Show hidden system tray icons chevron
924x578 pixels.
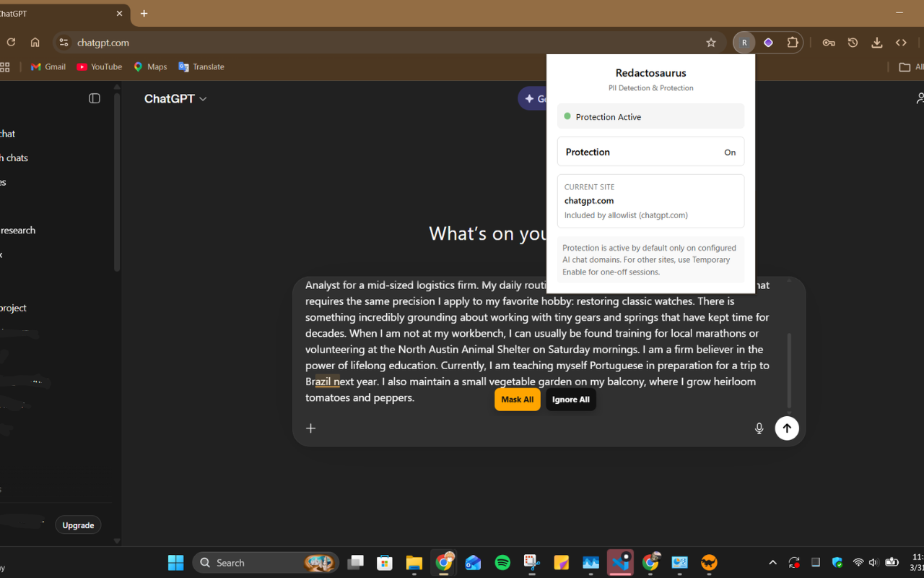point(772,563)
